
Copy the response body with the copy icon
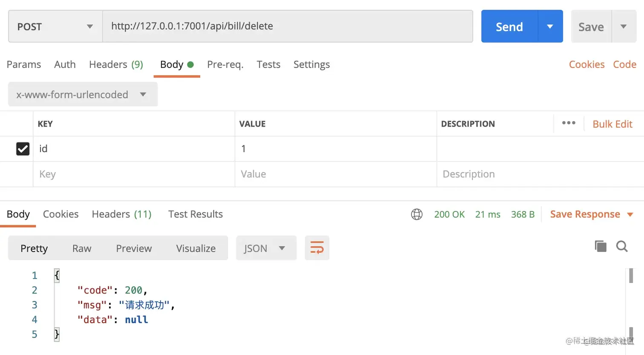coord(600,246)
